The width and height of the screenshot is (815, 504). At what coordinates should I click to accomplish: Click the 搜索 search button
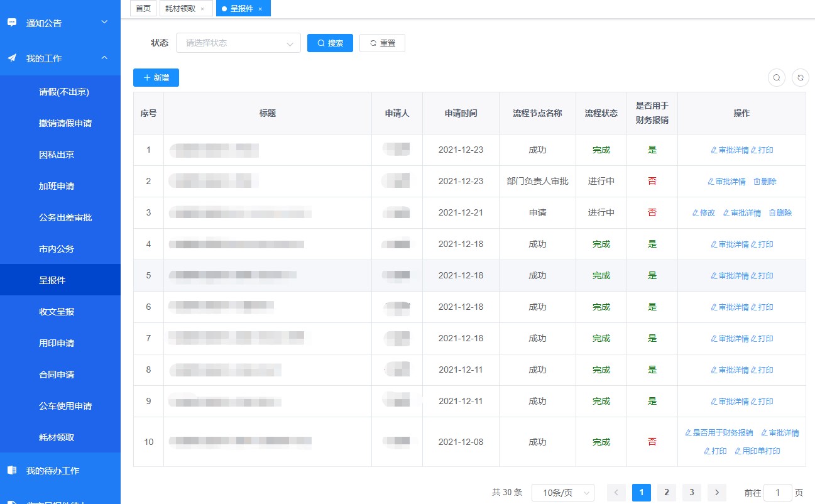coord(330,43)
